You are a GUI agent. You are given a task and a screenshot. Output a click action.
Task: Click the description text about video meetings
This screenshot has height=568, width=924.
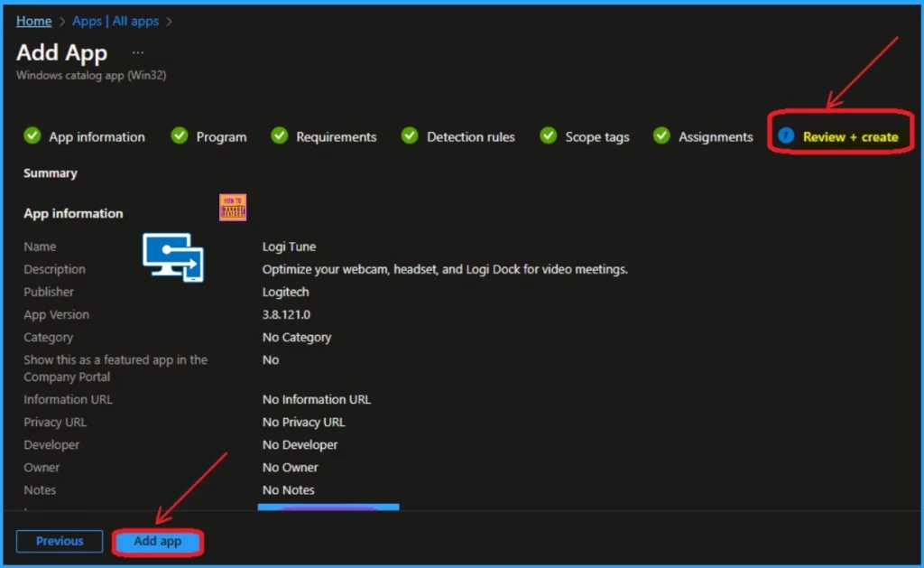point(445,269)
